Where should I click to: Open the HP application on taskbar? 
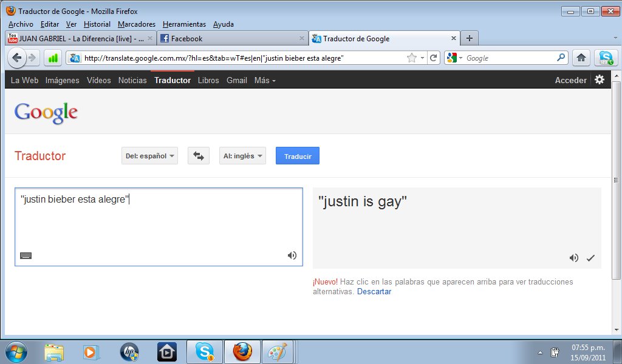click(x=129, y=352)
